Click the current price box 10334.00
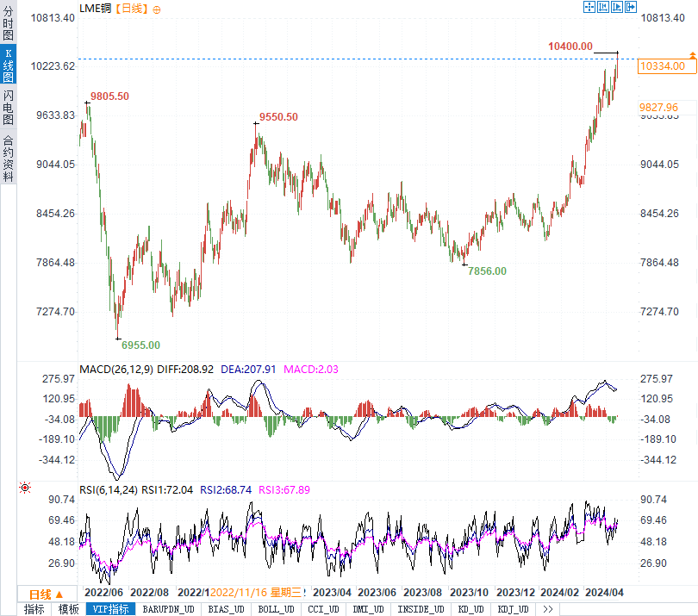This screenshot has height=616, width=698. [667, 65]
